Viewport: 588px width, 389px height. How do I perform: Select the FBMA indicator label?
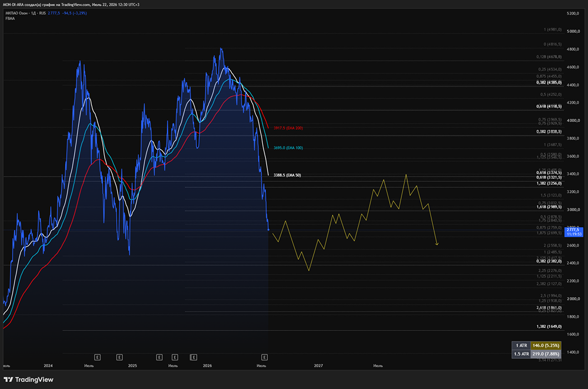(x=10, y=18)
